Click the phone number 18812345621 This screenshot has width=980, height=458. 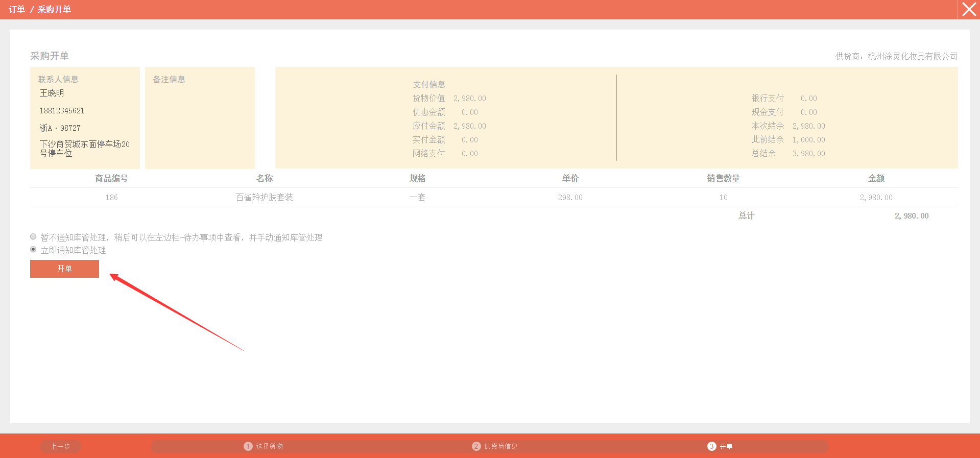coord(62,111)
